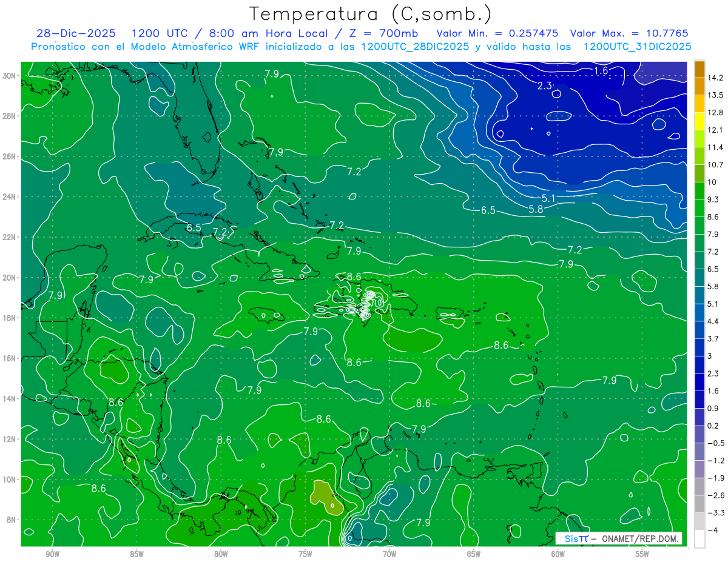The width and height of the screenshot is (728, 562).
Task: Click the latitude axis label "14N"
Action: tap(10, 399)
